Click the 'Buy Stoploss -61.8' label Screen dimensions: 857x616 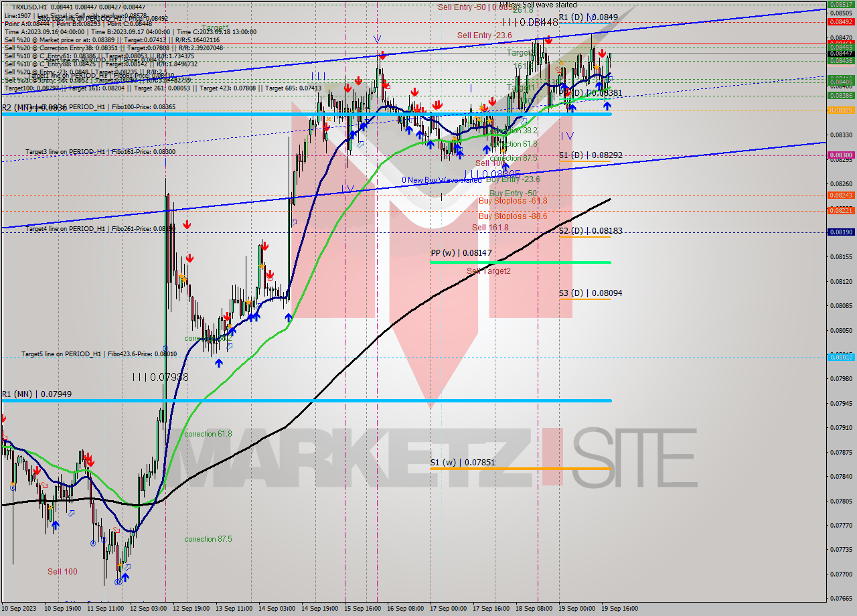tap(513, 201)
